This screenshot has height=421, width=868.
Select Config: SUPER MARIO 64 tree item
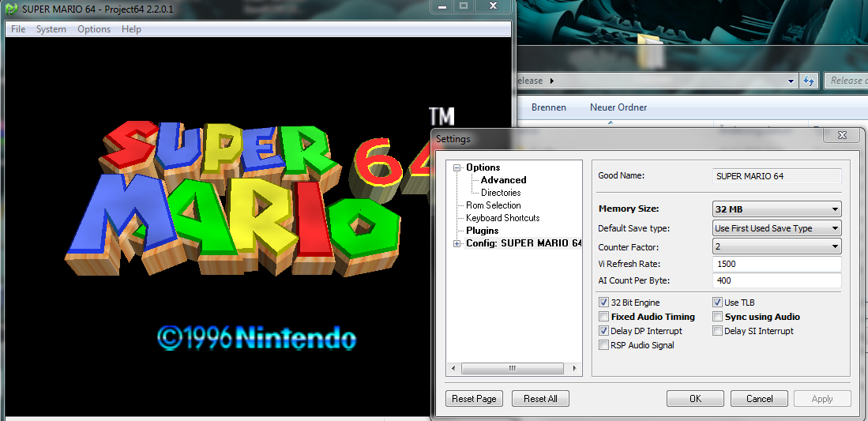(523, 243)
